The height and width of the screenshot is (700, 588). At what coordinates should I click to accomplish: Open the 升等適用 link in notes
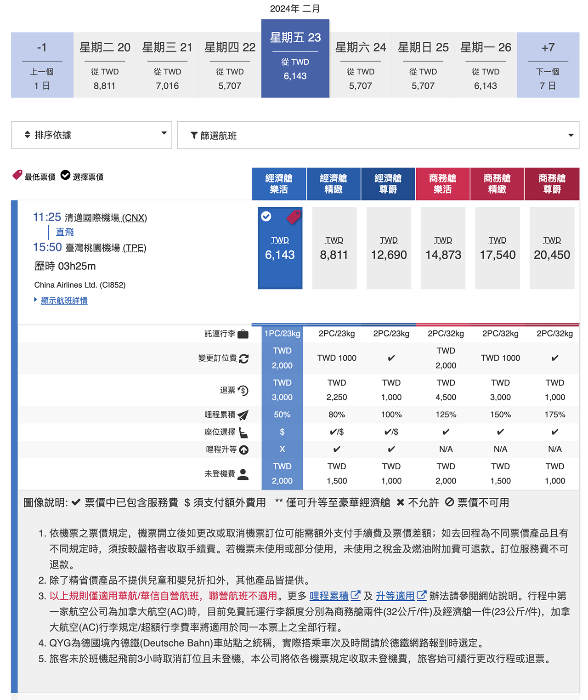(395, 596)
